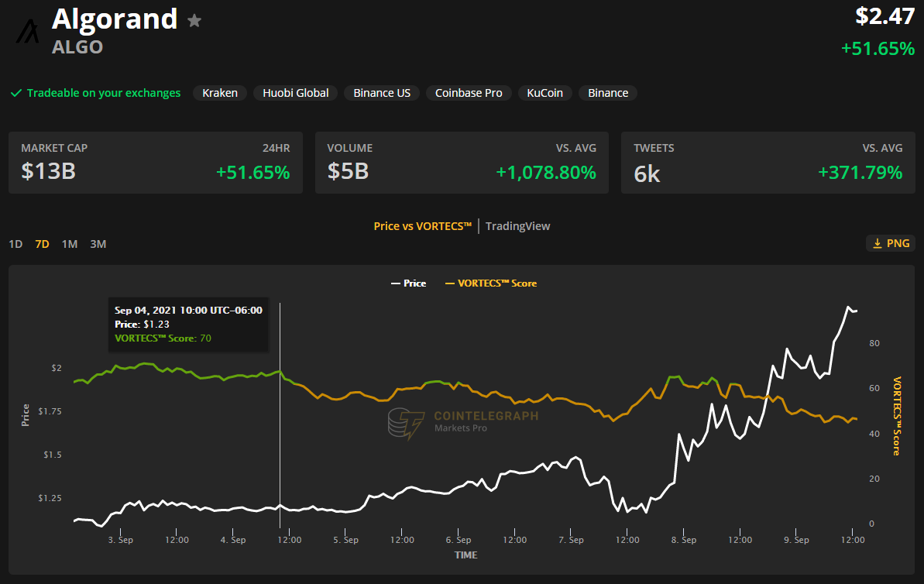Toggle the favorite star next to Algorand
The image size is (924, 584).
coord(194,21)
